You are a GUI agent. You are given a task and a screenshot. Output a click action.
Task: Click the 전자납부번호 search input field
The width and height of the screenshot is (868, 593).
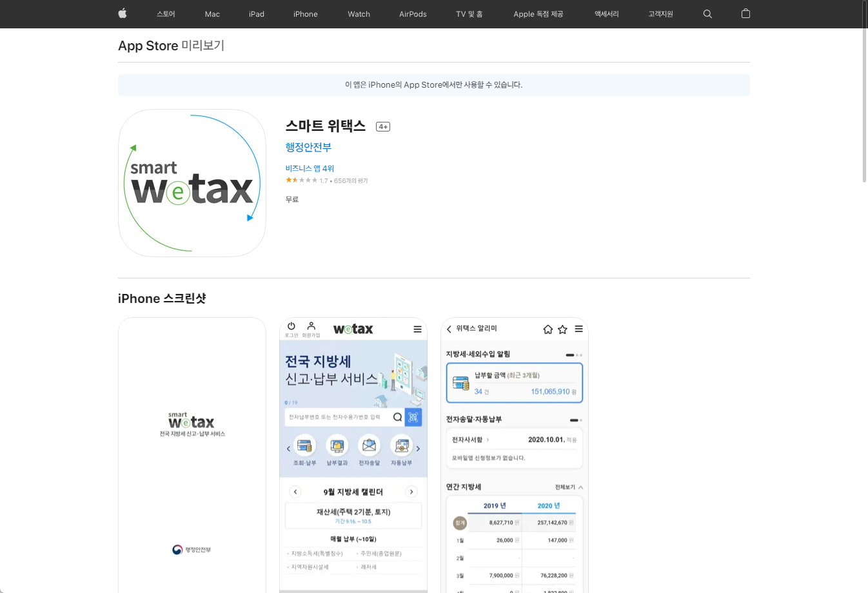345,417
